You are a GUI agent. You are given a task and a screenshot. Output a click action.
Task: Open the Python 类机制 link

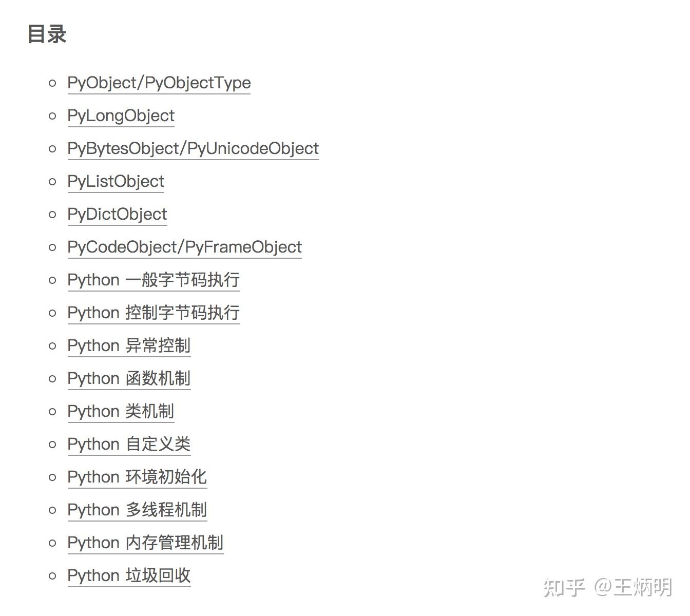click(121, 411)
